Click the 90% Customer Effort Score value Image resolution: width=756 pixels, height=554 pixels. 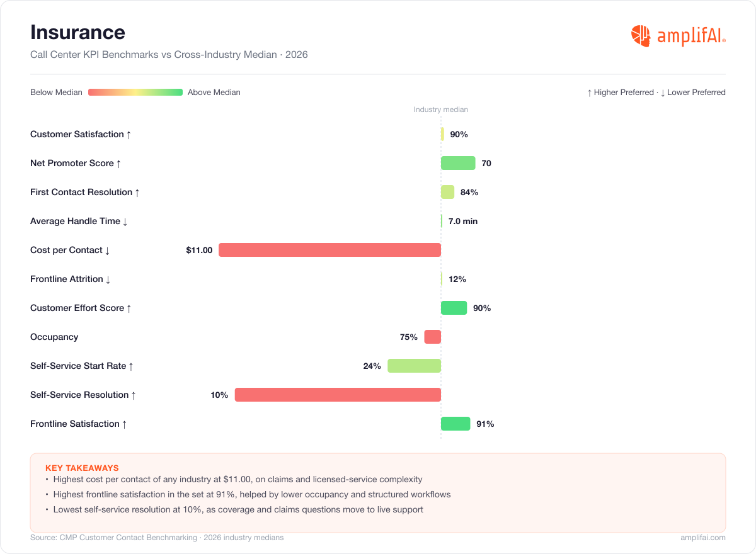[482, 308]
